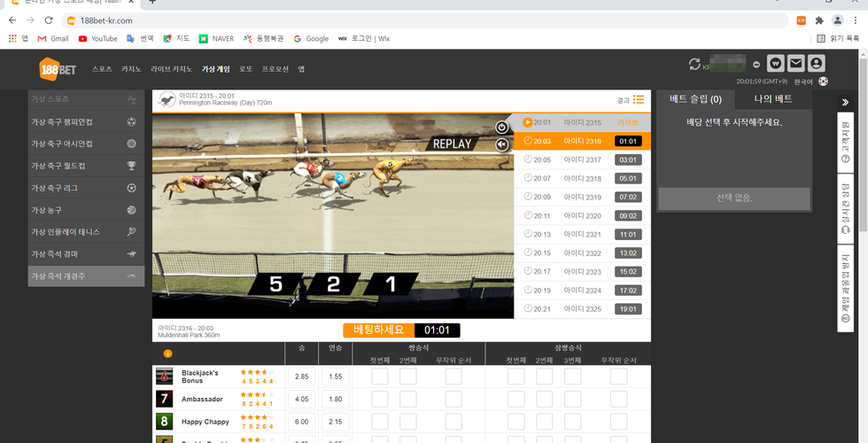
Task: Click the info icon above runners table
Action: pyautogui.click(x=167, y=354)
